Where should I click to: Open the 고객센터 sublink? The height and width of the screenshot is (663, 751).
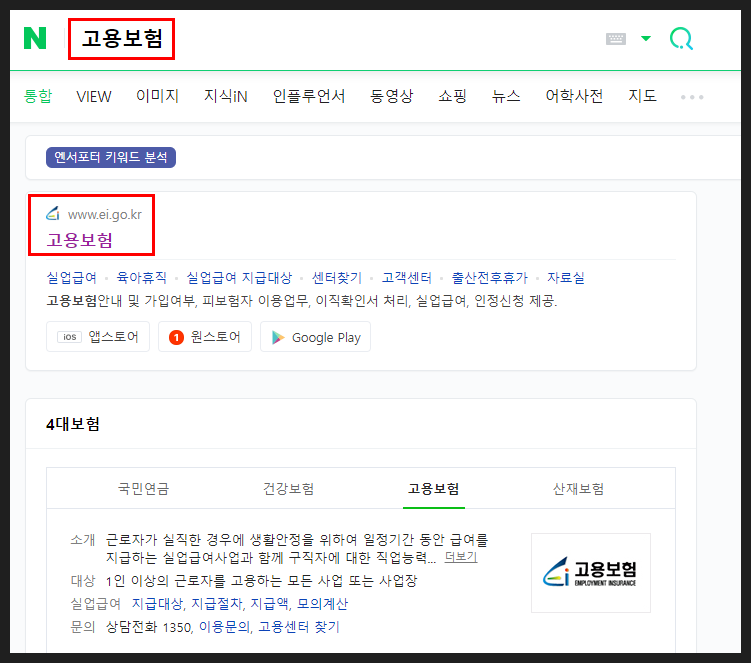click(x=407, y=278)
